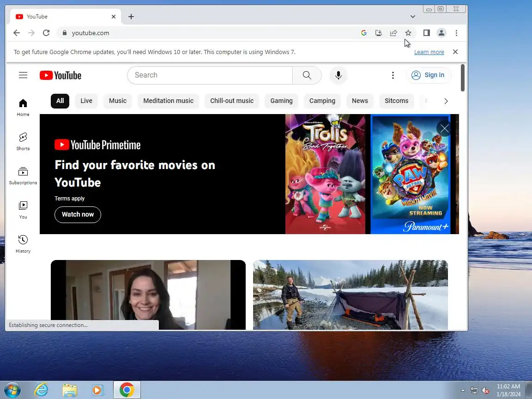Image resolution: width=532 pixels, height=399 pixels.
Task: Click inside the YouTube search field
Action: tap(210, 75)
